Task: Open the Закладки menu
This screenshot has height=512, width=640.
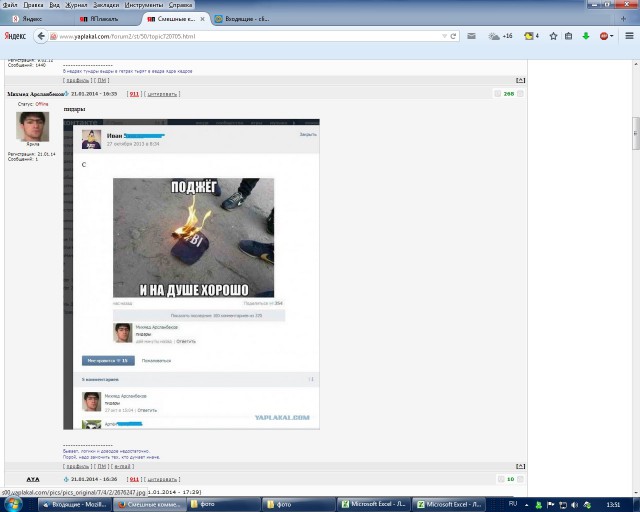Action: [106, 5]
